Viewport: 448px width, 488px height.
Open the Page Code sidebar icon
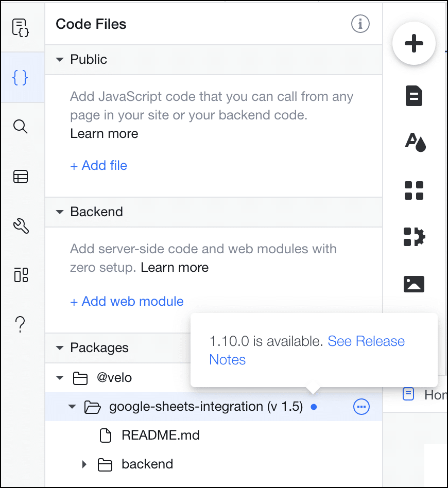click(21, 27)
